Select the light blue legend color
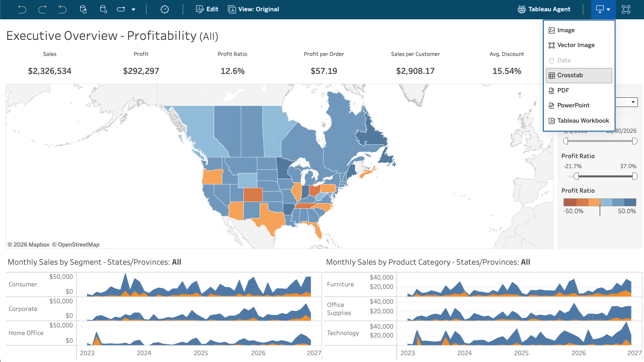644x362 pixels. pyautogui.click(x=606, y=202)
